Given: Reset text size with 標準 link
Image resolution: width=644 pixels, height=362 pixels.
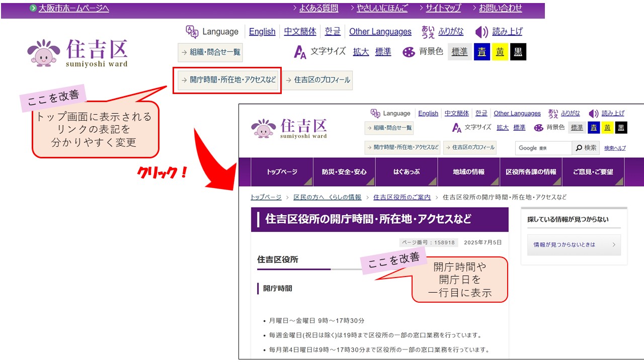Looking at the screenshot, I should pos(383,52).
